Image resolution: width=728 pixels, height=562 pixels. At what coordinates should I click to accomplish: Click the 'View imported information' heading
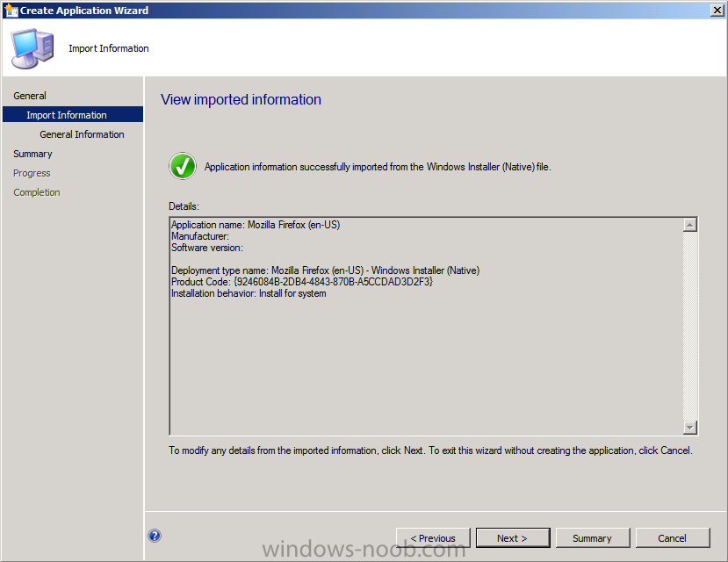pyautogui.click(x=241, y=99)
